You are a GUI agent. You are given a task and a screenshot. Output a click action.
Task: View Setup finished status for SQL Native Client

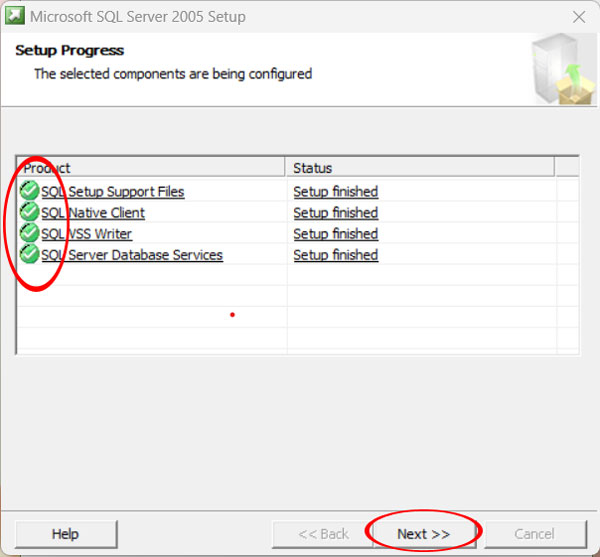[x=335, y=213]
